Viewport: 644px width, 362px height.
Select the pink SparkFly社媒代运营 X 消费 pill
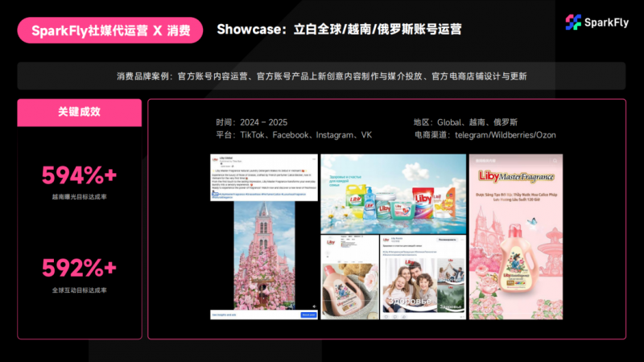110,31
